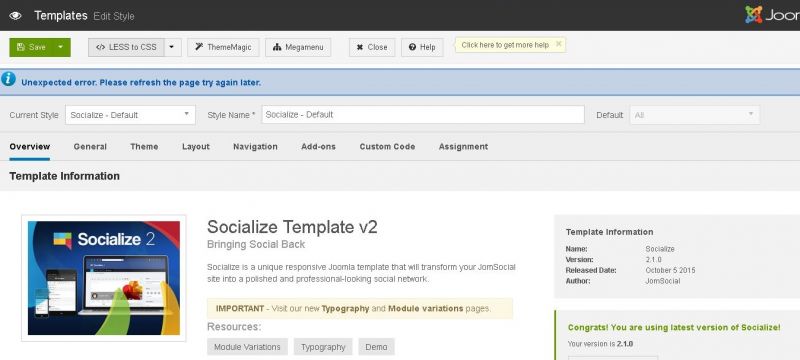
Task: Open Module variations link in the notice
Action: pyautogui.click(x=426, y=308)
